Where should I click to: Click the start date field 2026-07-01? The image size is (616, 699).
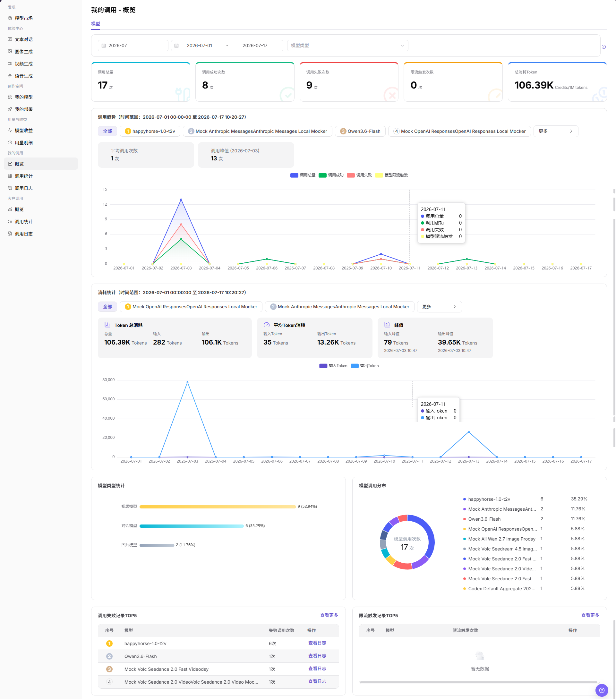(x=200, y=46)
